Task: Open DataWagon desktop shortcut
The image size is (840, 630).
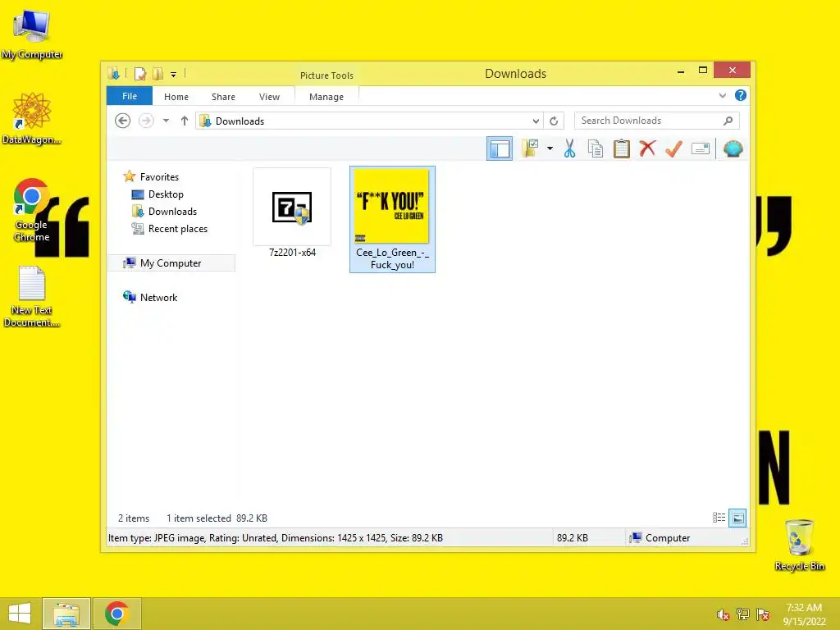Action: point(32,118)
